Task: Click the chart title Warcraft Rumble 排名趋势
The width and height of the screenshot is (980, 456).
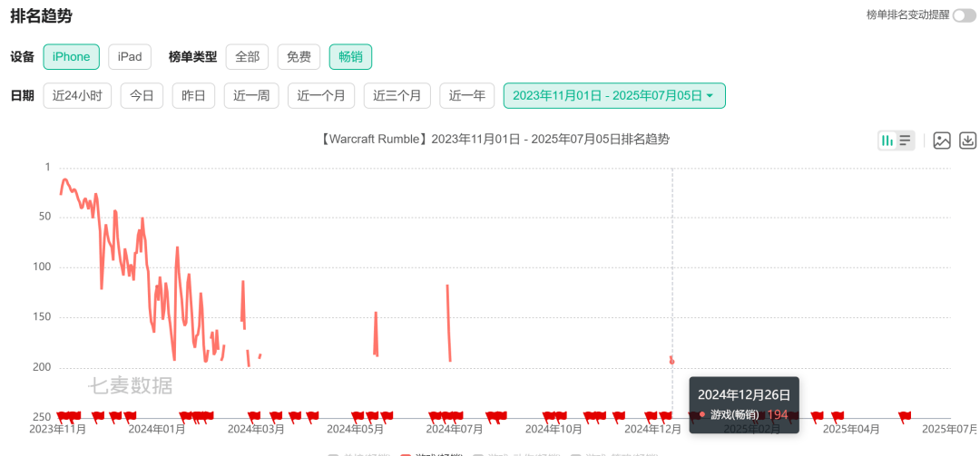Action: click(x=495, y=140)
